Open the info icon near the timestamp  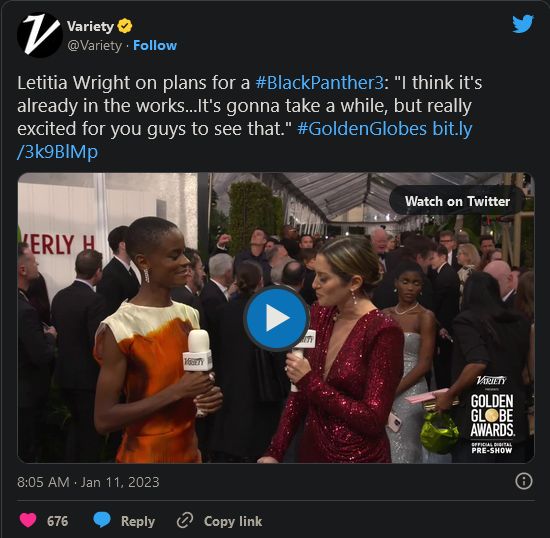pos(524,481)
